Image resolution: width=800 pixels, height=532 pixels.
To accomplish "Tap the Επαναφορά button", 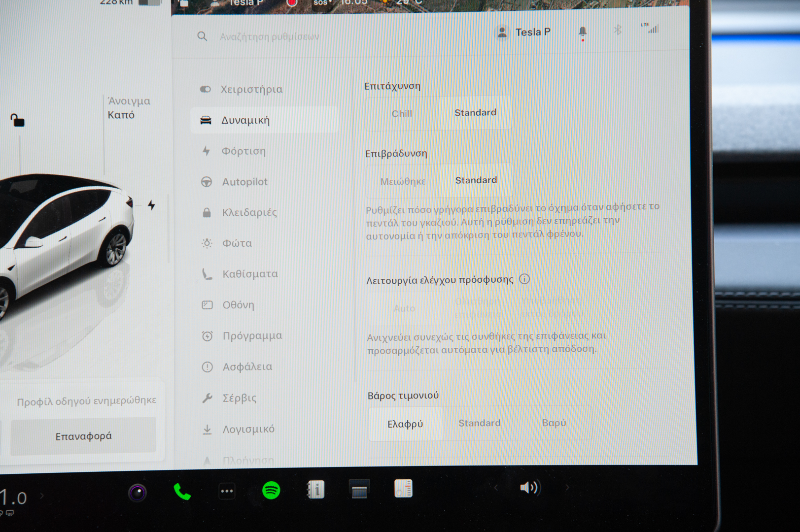I will coord(83,436).
